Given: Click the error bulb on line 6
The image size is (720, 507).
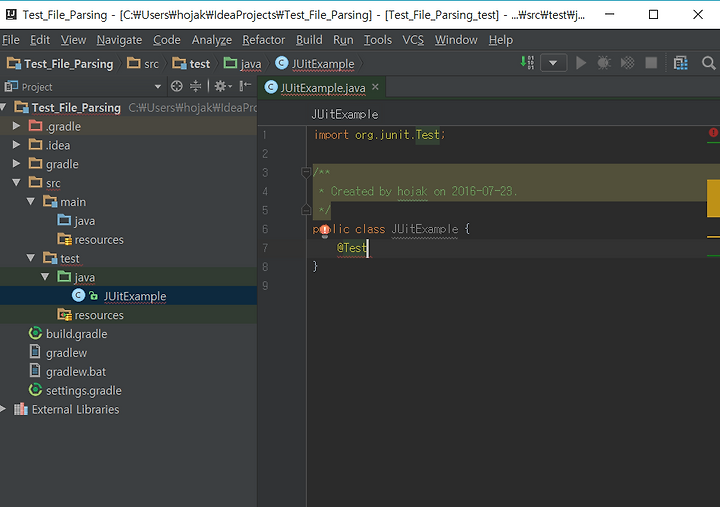Looking at the screenshot, I should (325, 230).
